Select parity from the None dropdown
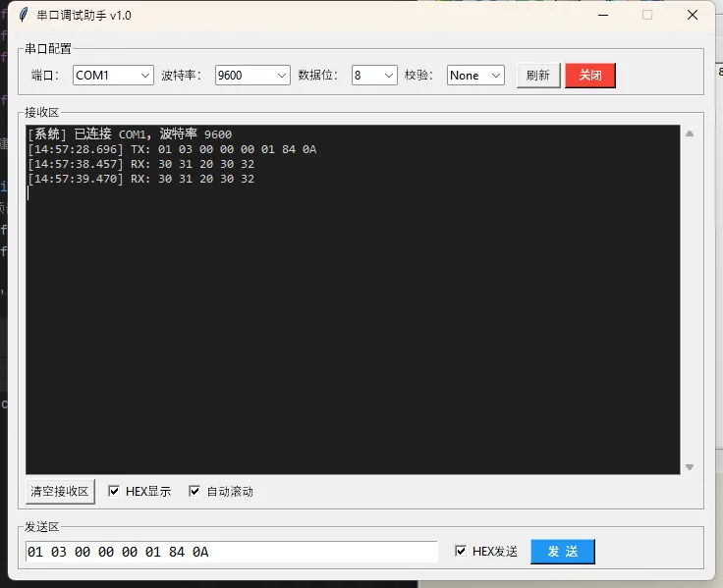Viewport: 723px width, 588px height. (475, 76)
